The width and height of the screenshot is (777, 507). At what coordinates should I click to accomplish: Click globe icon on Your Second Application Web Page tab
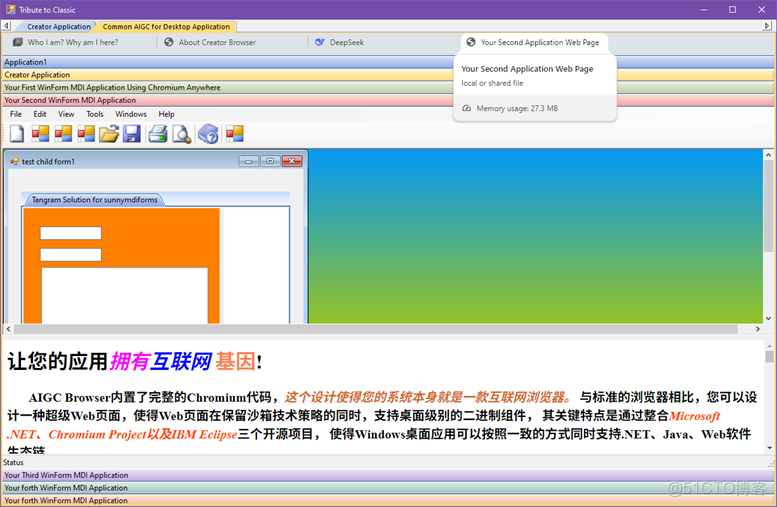pos(471,42)
